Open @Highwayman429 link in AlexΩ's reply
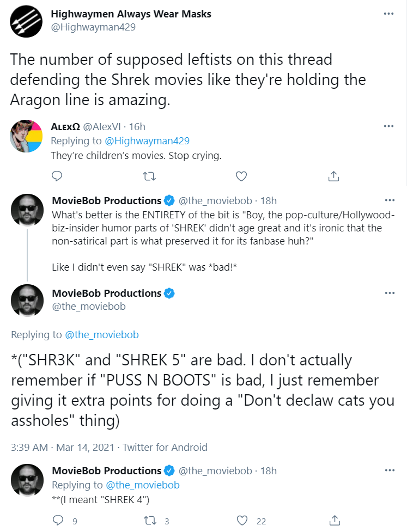 [147, 141]
